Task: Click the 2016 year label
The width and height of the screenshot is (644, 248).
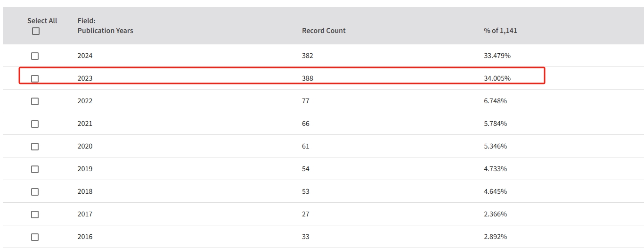Action: point(85,237)
